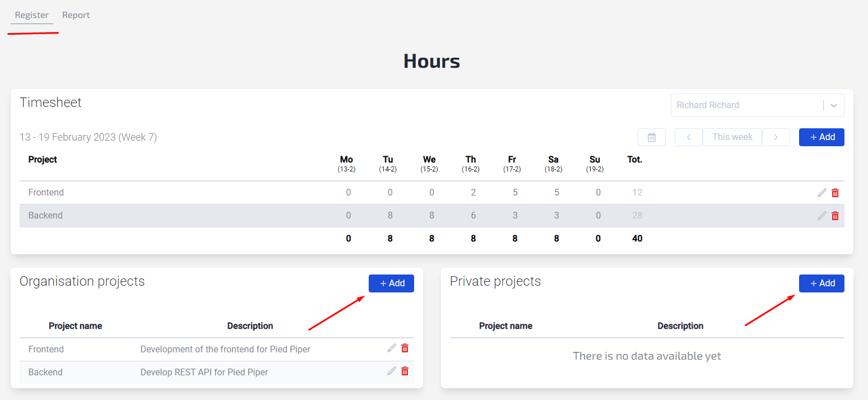The height and width of the screenshot is (400, 868).
Task: Switch to the Register tab
Action: pos(32,15)
